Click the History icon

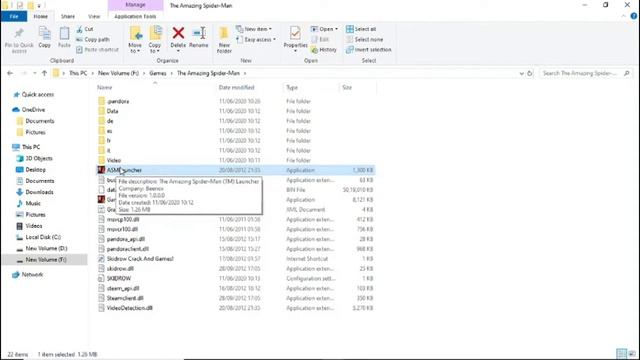315,50
